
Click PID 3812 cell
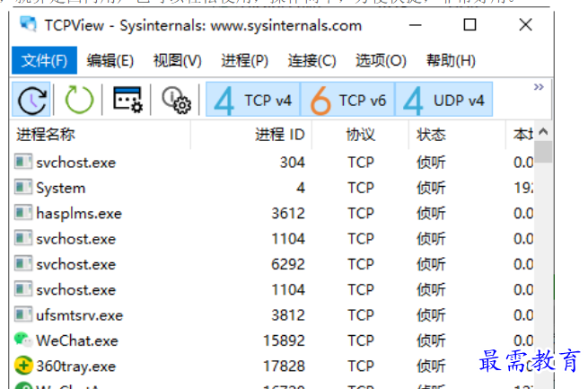point(288,315)
